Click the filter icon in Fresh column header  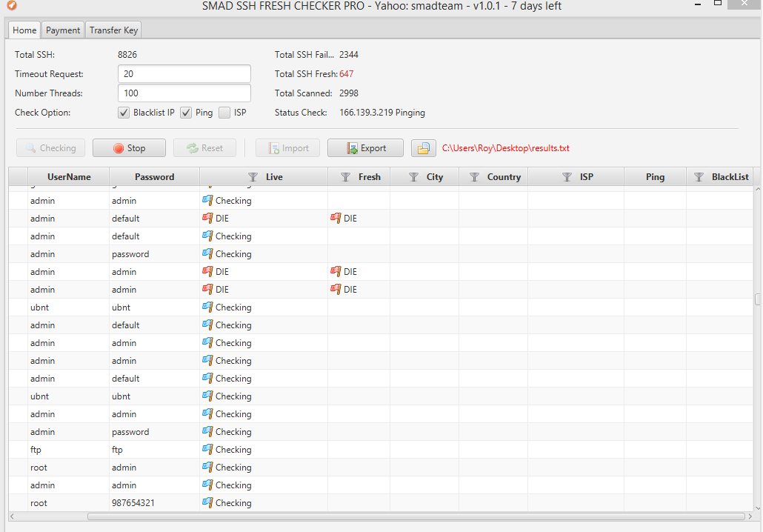click(345, 177)
